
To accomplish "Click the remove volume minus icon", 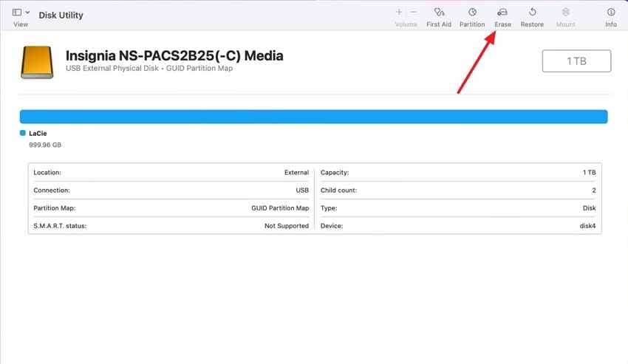I will click(413, 12).
